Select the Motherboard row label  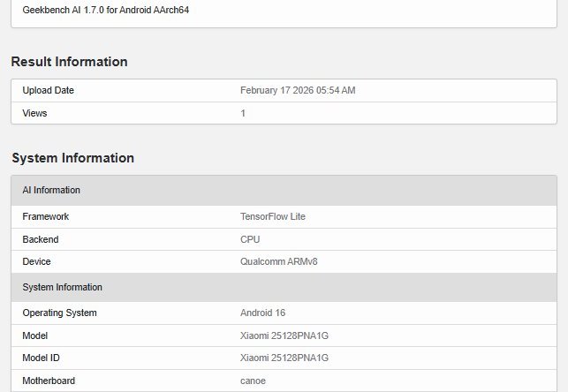click(x=49, y=381)
